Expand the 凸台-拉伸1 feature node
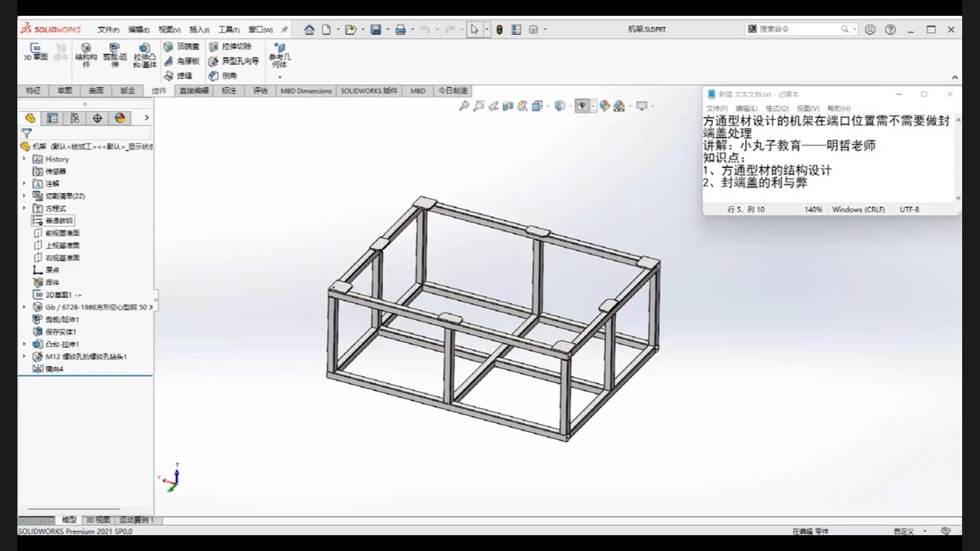This screenshot has height=551, width=980. coord(24,344)
